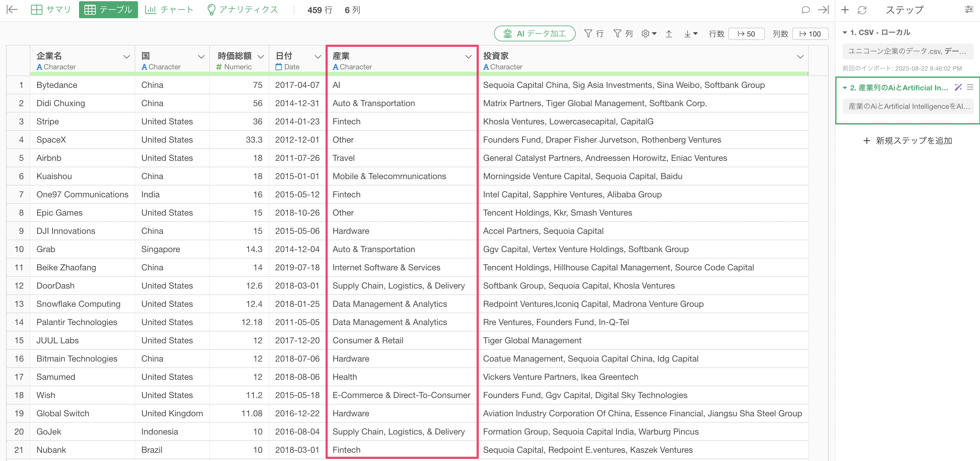
Task: Edit the 列数 value field showing 100
Action: pos(810,33)
